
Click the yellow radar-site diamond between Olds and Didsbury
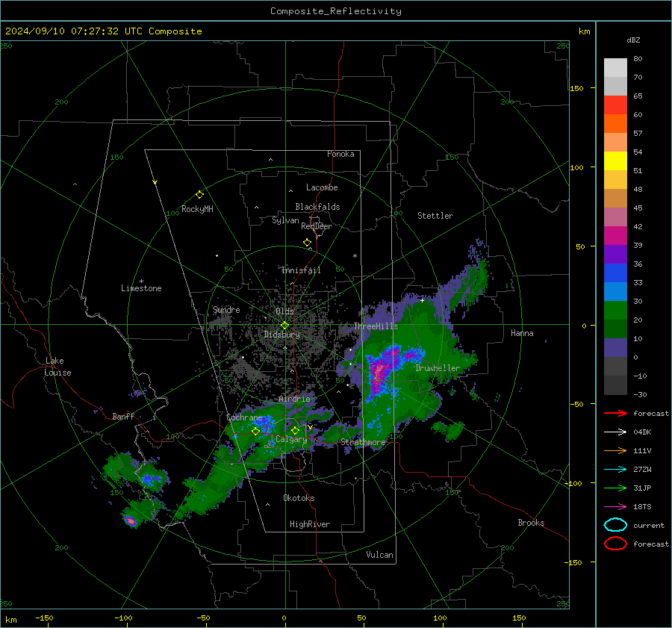(x=284, y=326)
